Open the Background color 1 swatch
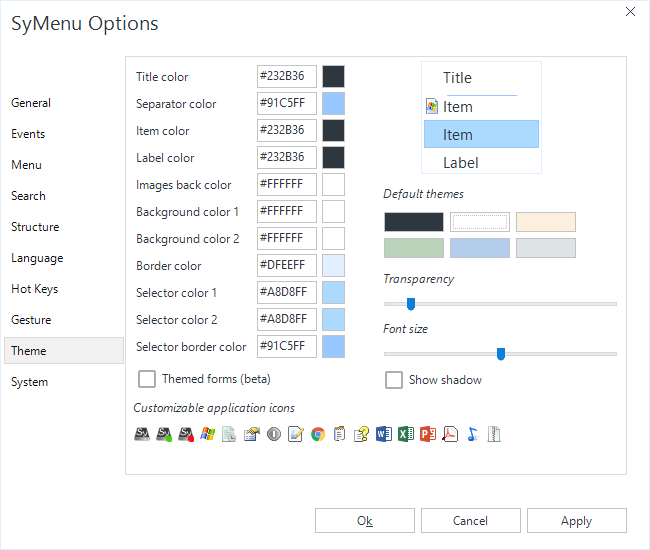 pyautogui.click(x=333, y=211)
